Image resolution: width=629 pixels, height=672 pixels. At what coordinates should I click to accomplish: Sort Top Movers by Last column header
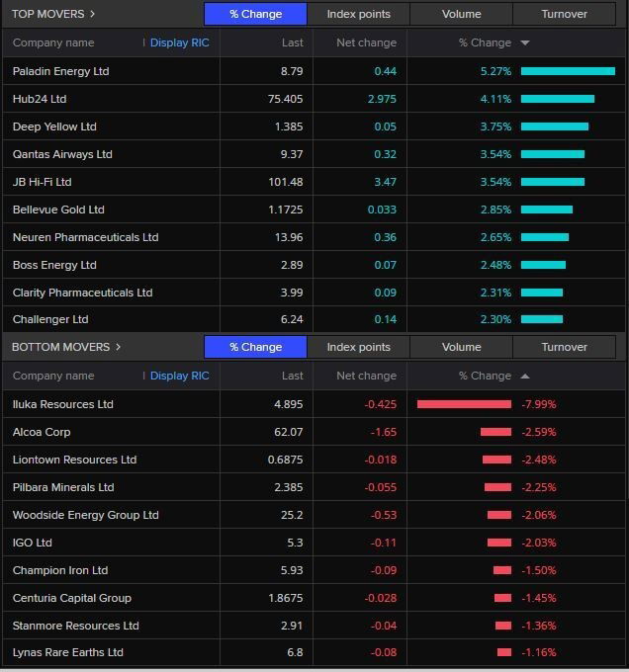tap(292, 43)
